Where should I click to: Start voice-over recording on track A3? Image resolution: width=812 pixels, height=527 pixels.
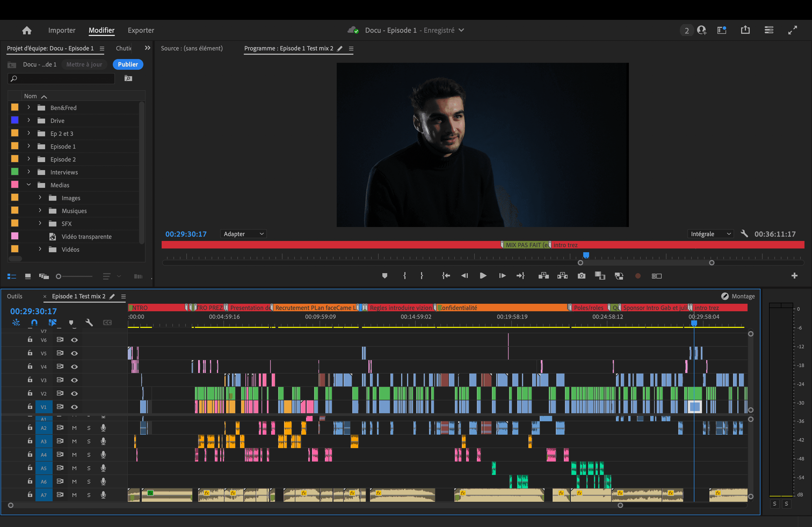[103, 441]
